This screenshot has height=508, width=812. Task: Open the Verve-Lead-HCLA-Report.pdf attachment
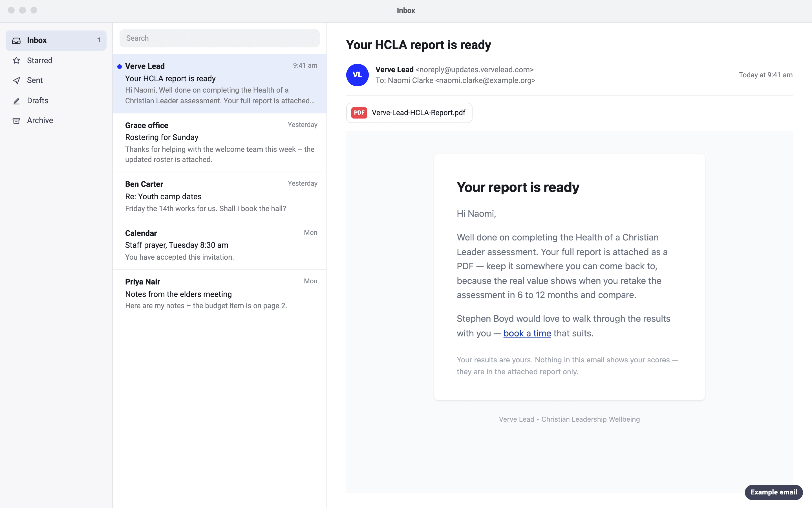pos(409,113)
